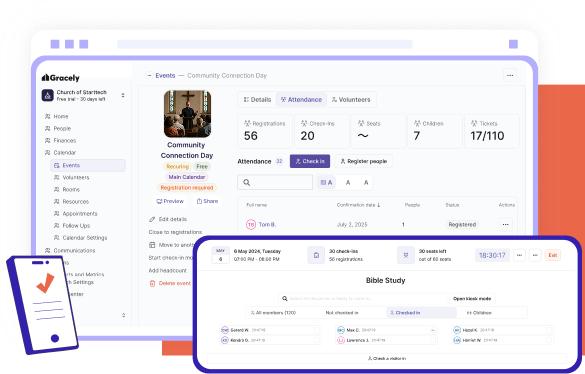Collapse the sidebar using breadcrumb arrow button
The width and height of the screenshot is (585, 374).
click(x=149, y=75)
